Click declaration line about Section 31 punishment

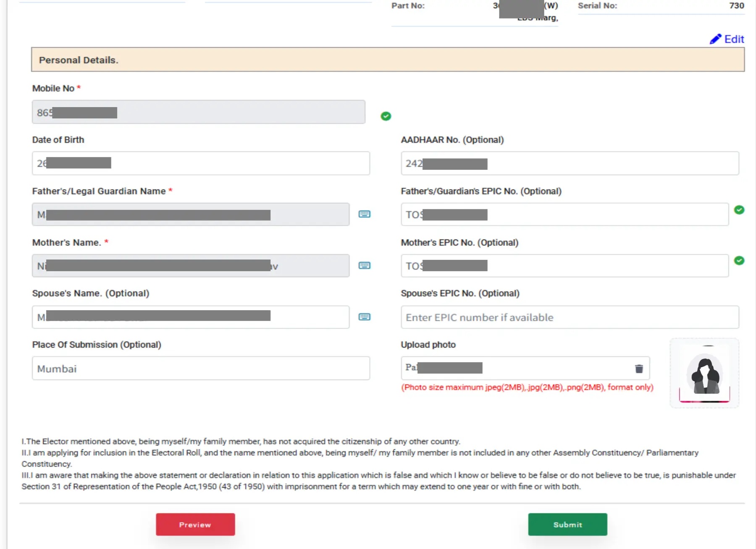point(378,481)
